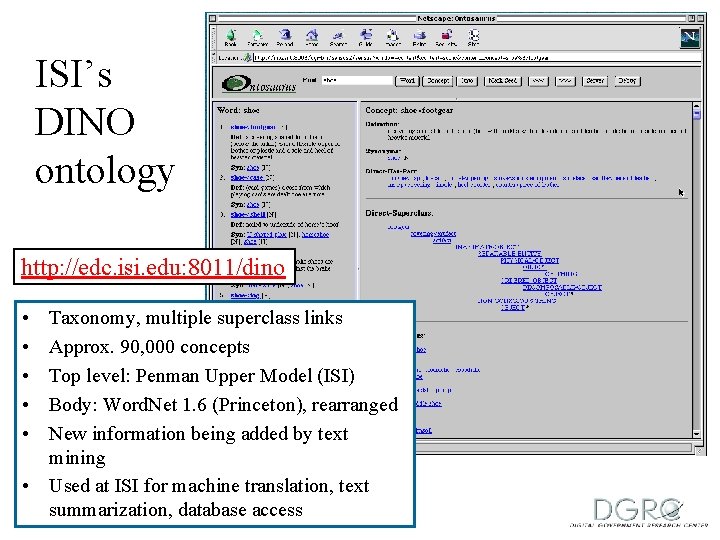The image size is (720, 540).
Task: Click the Images toolbar icon
Action: click(x=393, y=37)
